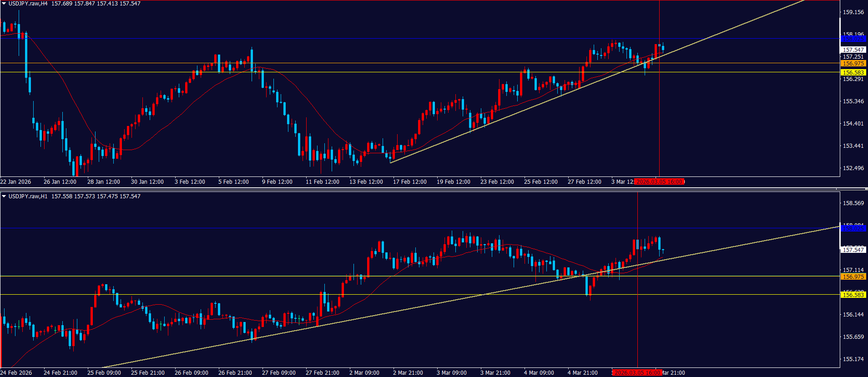The width and height of the screenshot is (868, 377).
Task: Open the USDJPY H4 chart dropdown triangle
Action: tap(4, 4)
